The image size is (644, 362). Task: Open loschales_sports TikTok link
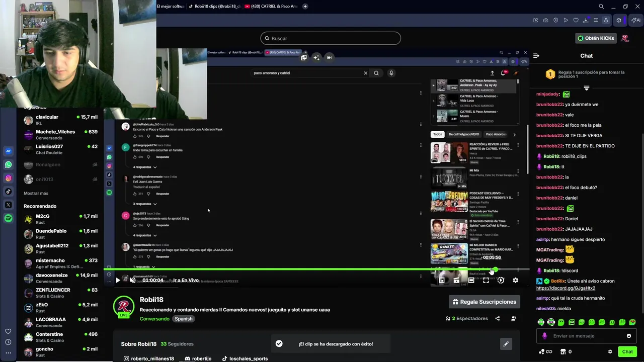pyautogui.click(x=245, y=358)
